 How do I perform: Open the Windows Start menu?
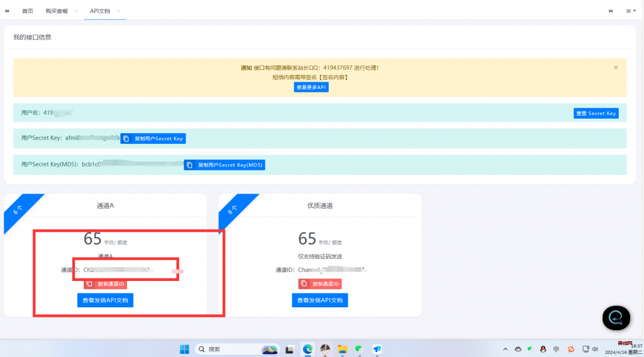point(185,349)
